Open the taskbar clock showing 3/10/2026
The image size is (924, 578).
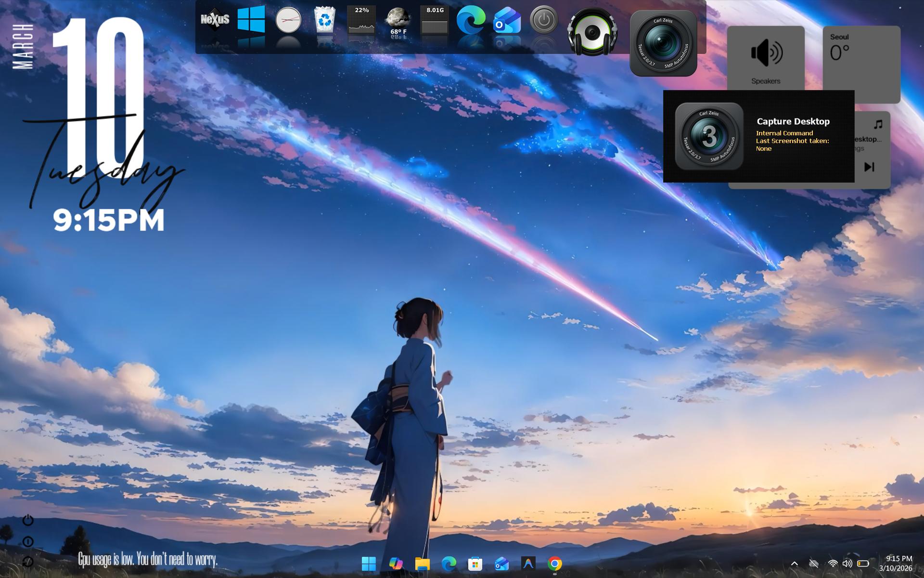(x=896, y=564)
